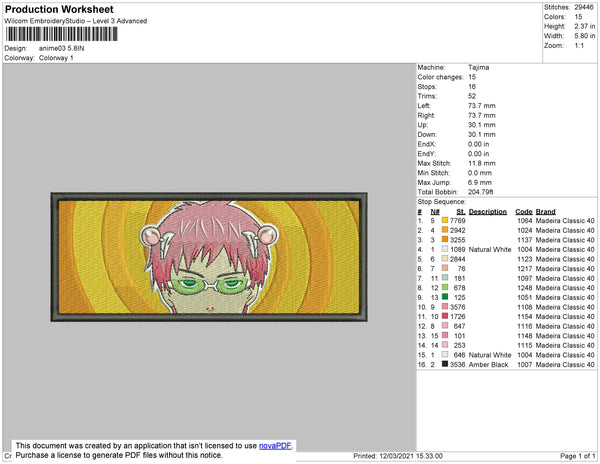Click the Amber Black swatch in stop 16

[x=445, y=364]
